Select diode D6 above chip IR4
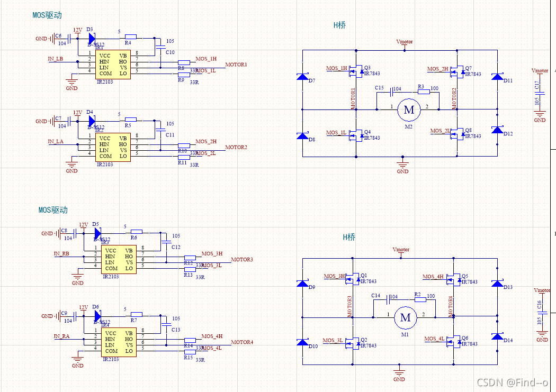 [x=98, y=316]
